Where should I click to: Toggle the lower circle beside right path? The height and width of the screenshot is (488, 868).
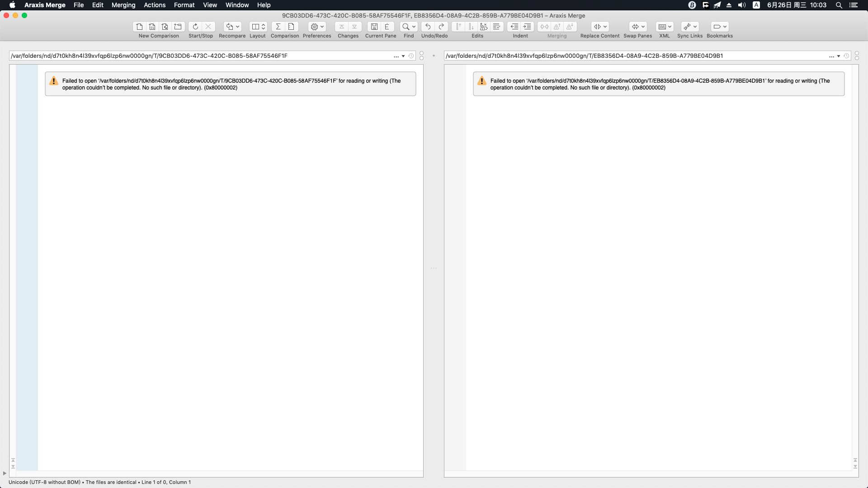tap(857, 58)
